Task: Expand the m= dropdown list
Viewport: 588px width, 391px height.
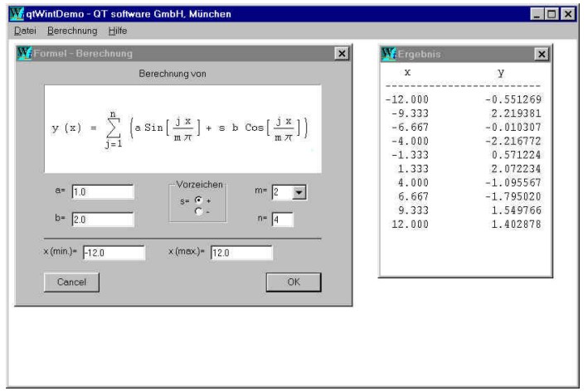Action: (x=299, y=192)
